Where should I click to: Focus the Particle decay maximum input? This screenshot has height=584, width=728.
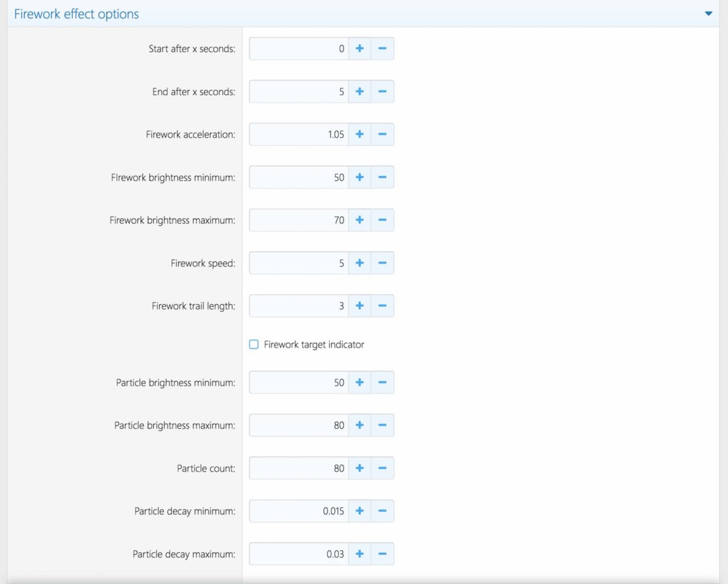[298, 554]
